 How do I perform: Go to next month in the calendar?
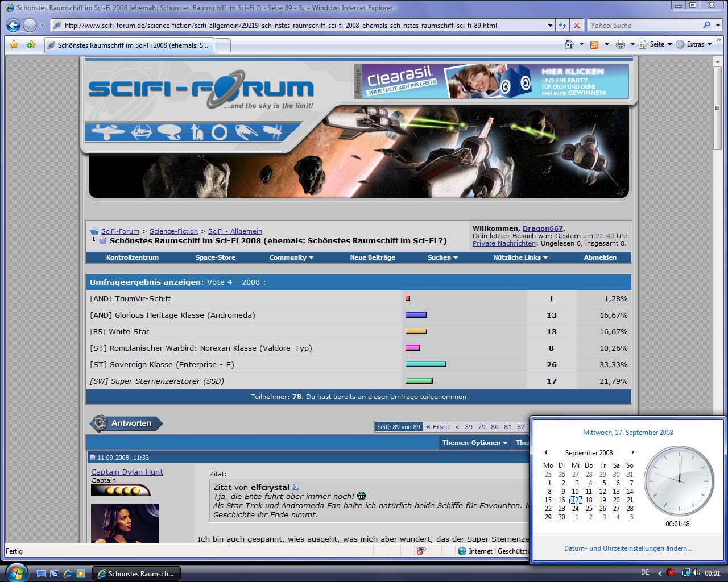coord(632,452)
